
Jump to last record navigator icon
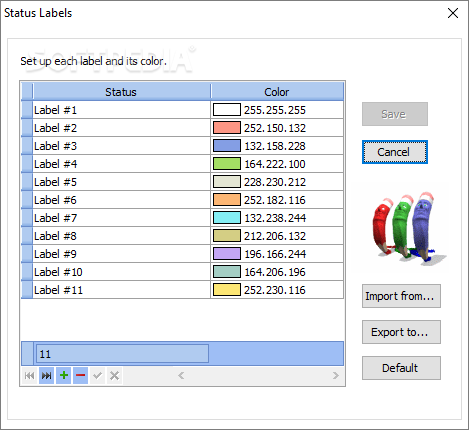[x=46, y=376]
